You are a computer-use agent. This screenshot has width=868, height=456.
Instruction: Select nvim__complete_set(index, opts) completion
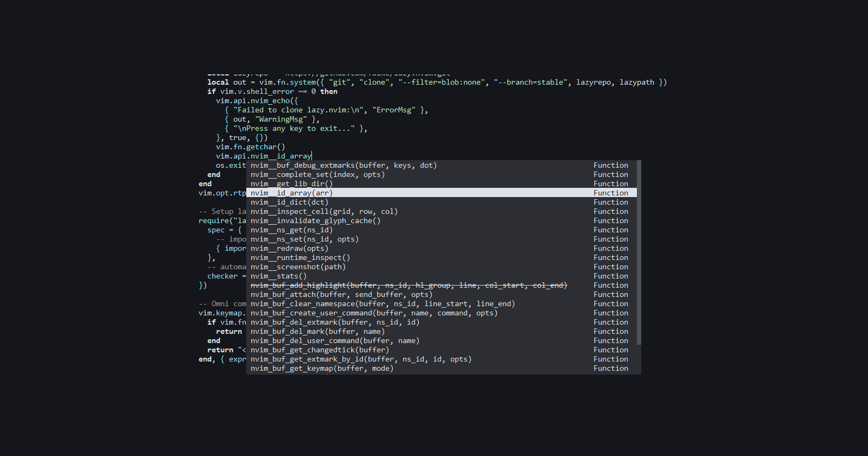coord(442,174)
